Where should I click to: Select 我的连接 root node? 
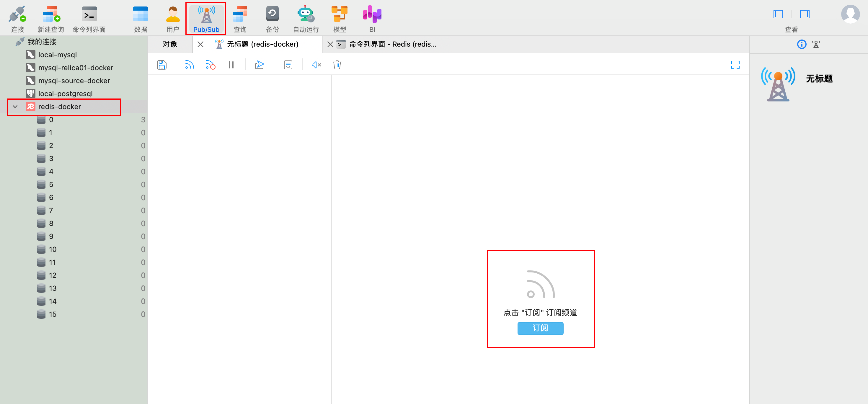point(42,42)
